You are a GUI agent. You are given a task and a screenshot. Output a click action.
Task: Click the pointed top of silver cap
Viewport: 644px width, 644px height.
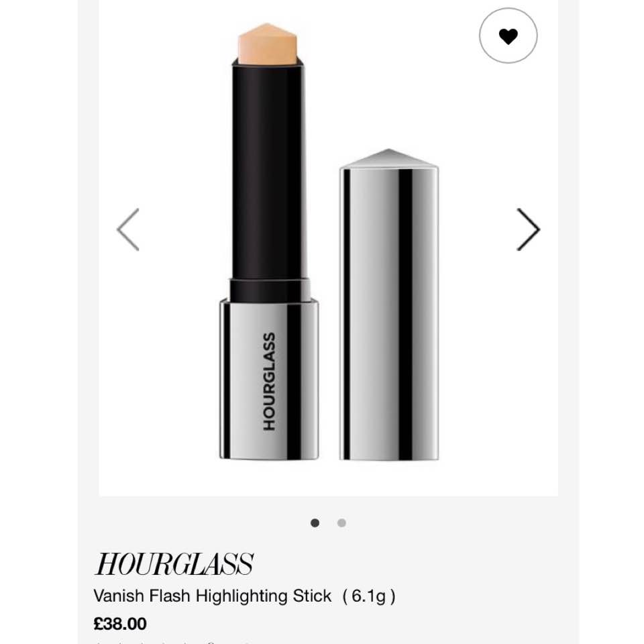(389, 158)
